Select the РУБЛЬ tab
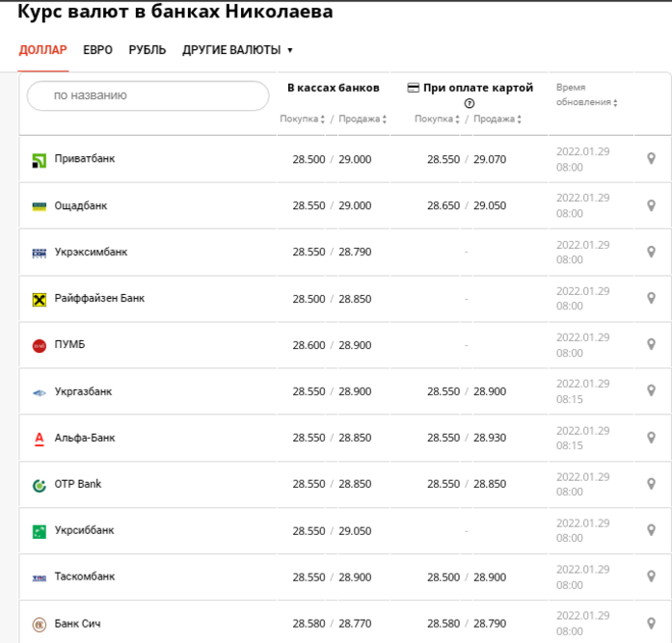 [148, 50]
